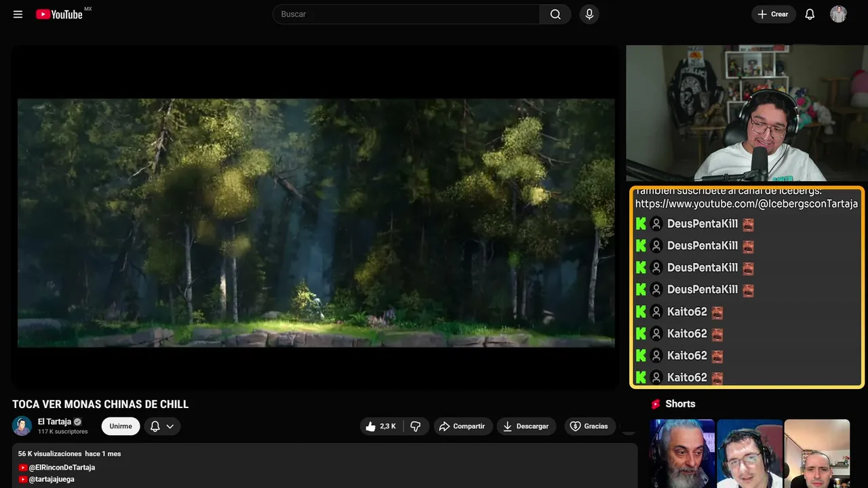Click the 117 K suscriptores text
Viewport: 868px width, 488px height.
click(x=63, y=432)
